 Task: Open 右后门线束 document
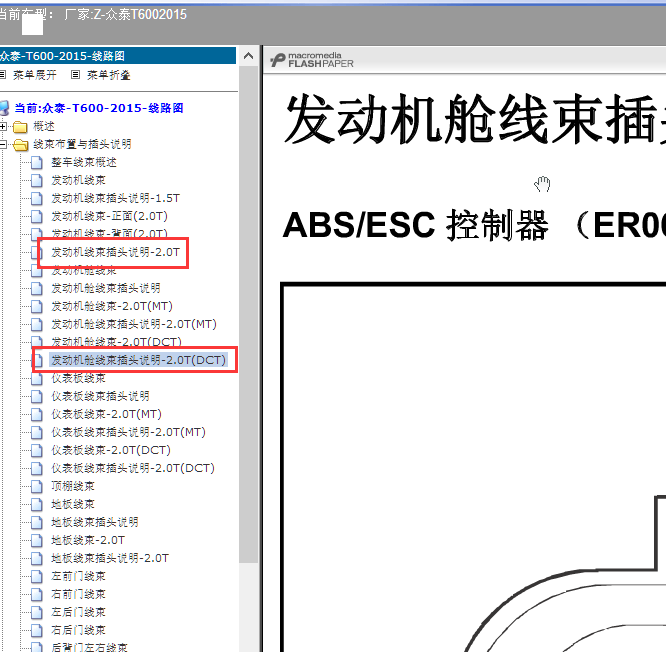click(78, 630)
